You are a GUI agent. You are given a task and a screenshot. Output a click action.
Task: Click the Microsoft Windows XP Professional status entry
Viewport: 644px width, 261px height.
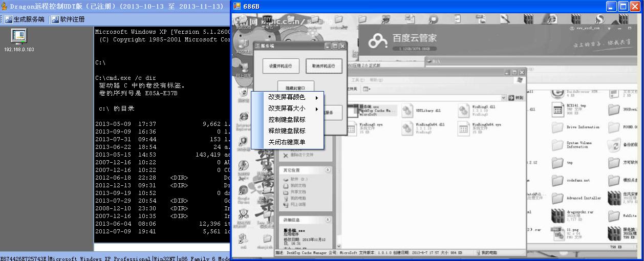pyautogui.click(x=100, y=258)
